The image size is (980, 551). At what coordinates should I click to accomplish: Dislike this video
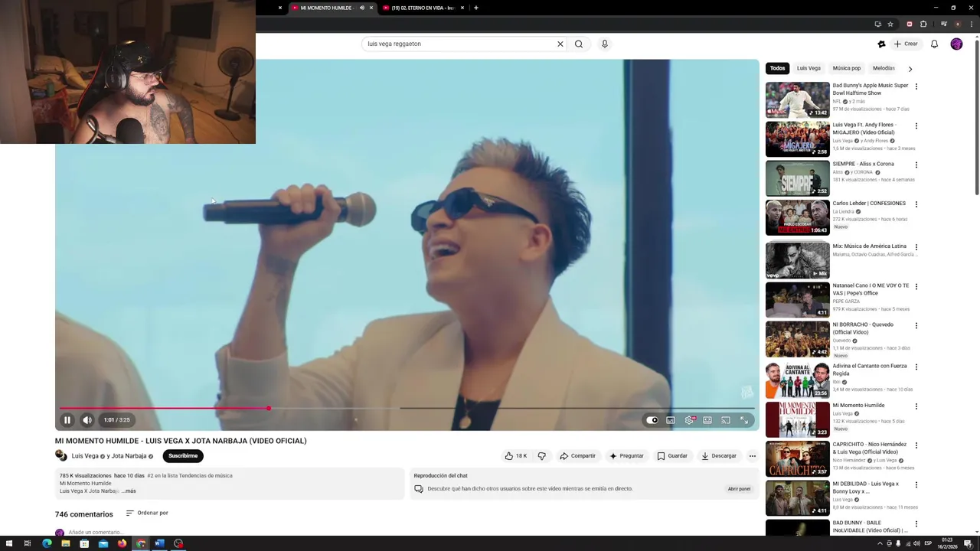point(542,456)
